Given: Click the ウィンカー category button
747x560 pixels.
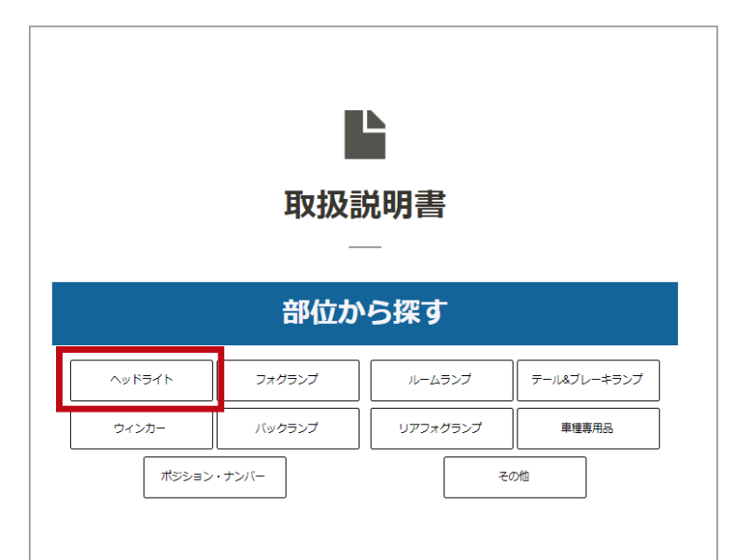Looking at the screenshot, I should [x=141, y=428].
